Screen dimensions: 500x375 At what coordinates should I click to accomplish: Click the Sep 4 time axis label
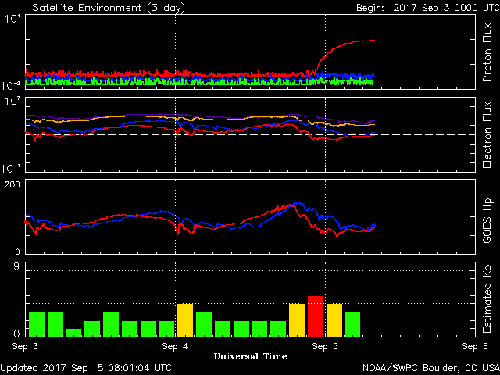tap(175, 346)
